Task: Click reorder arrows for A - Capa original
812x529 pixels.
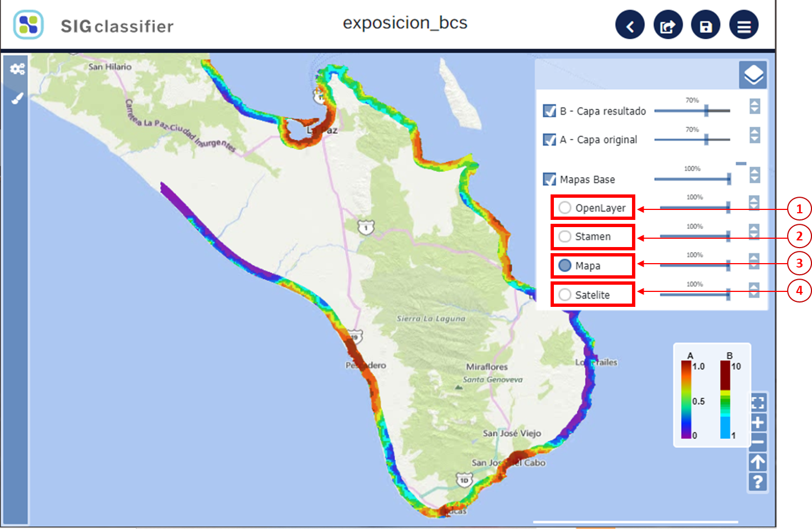Action: [754, 135]
